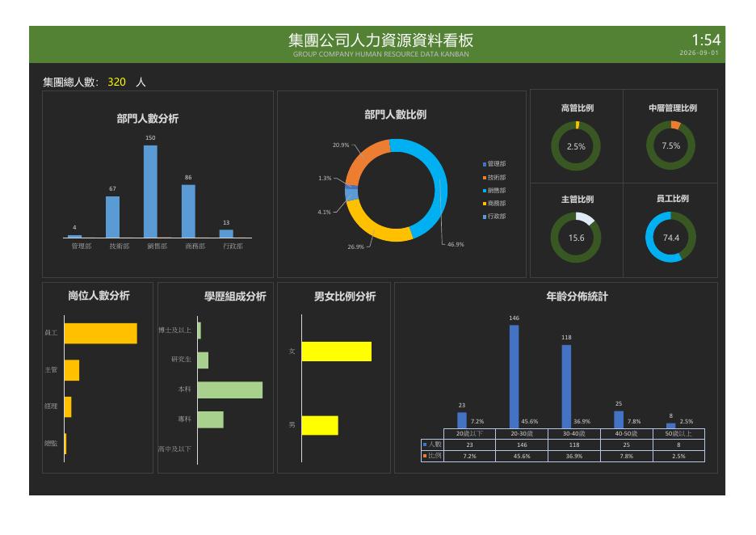Click the "50歲以上" table column header
This screenshot has width=756, height=535.
point(678,434)
